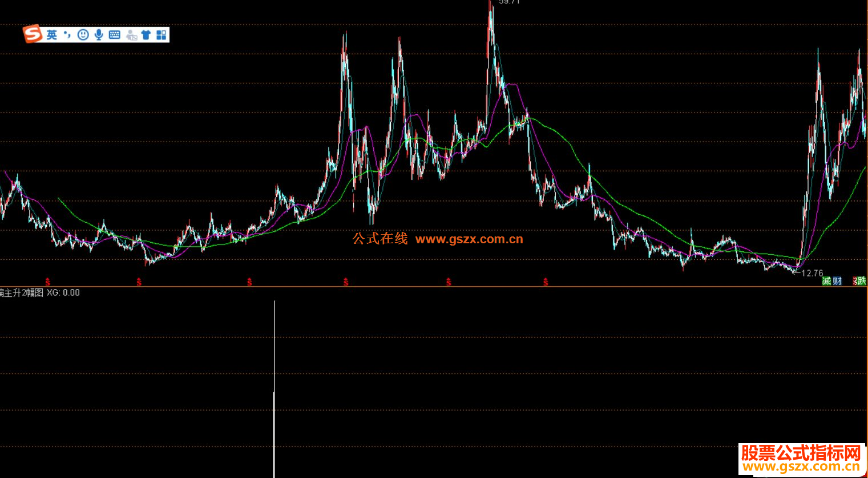Click the third red S marker from left
This screenshot has height=478, width=868.
click(x=249, y=282)
